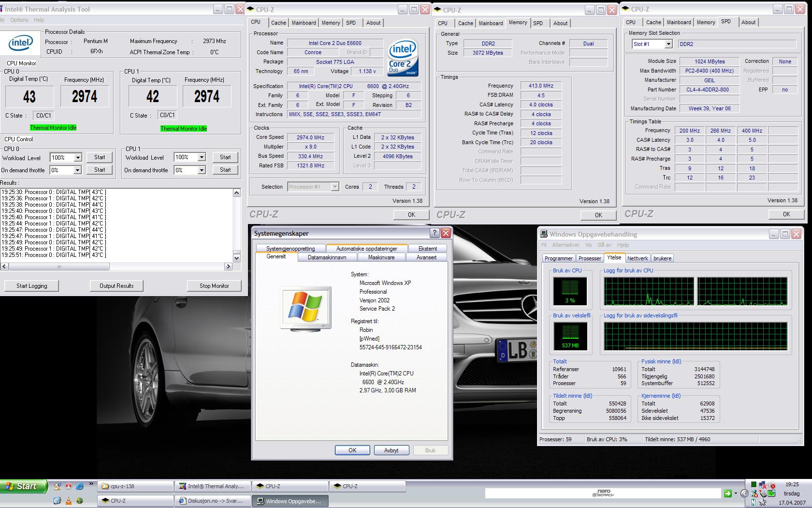Viewport: 812px width, 508px height.
Task: Click the globe icon in quick launch second row
Action: point(80,501)
